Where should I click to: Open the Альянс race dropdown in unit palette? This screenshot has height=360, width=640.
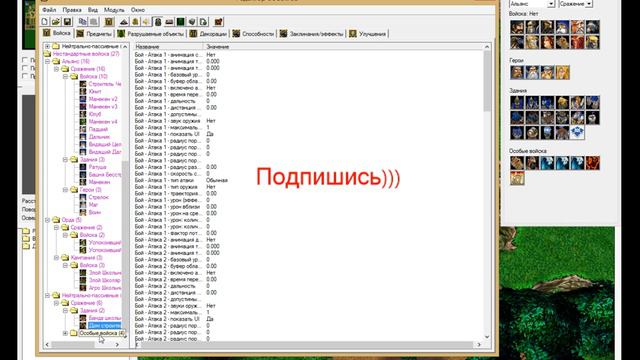click(551, 4)
